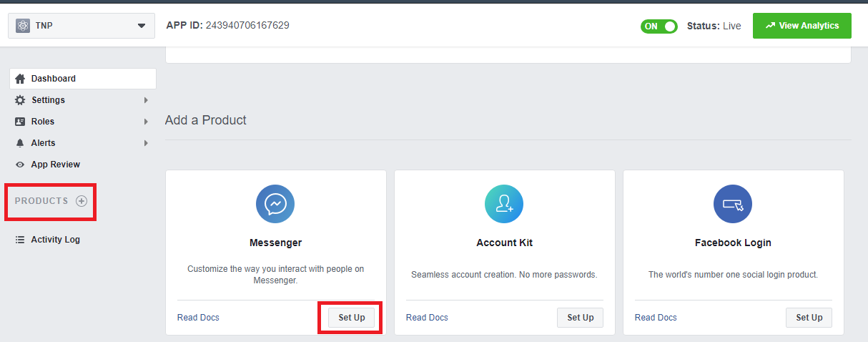
Task: Click the Add a Product heading
Action: click(206, 120)
